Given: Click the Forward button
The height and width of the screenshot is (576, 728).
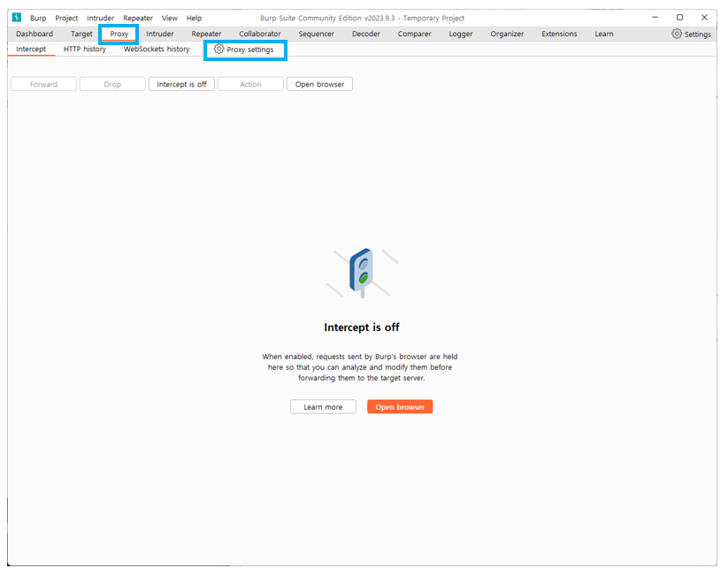Looking at the screenshot, I should point(43,84).
